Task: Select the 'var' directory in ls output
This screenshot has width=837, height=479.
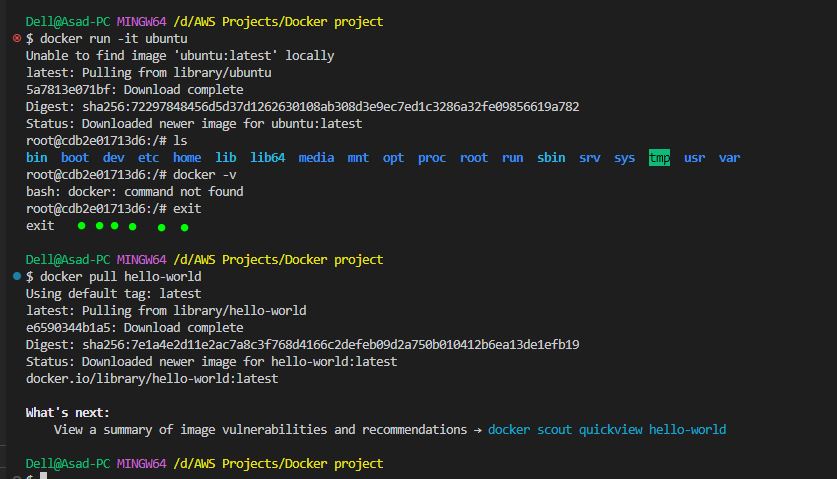Action: click(730, 158)
